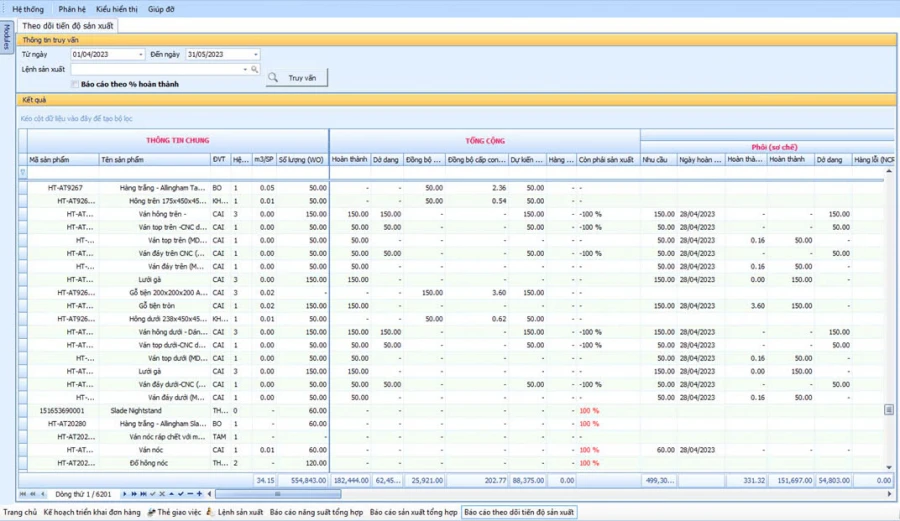
Task: Switch to 'Thẻ giao việc' bottom tab
Action: (179, 512)
